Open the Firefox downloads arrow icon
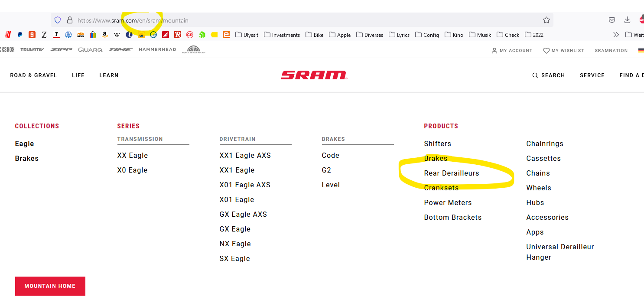 click(x=627, y=20)
